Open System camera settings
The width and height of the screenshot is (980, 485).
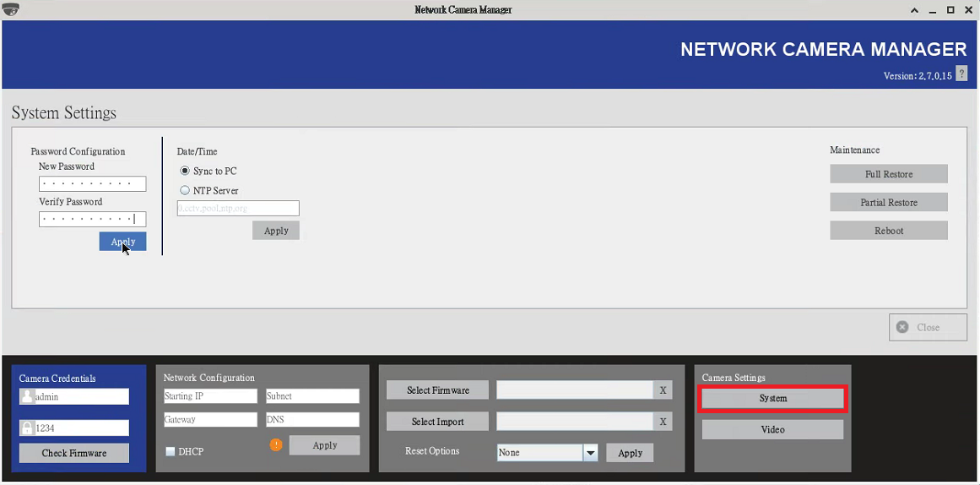coord(772,398)
